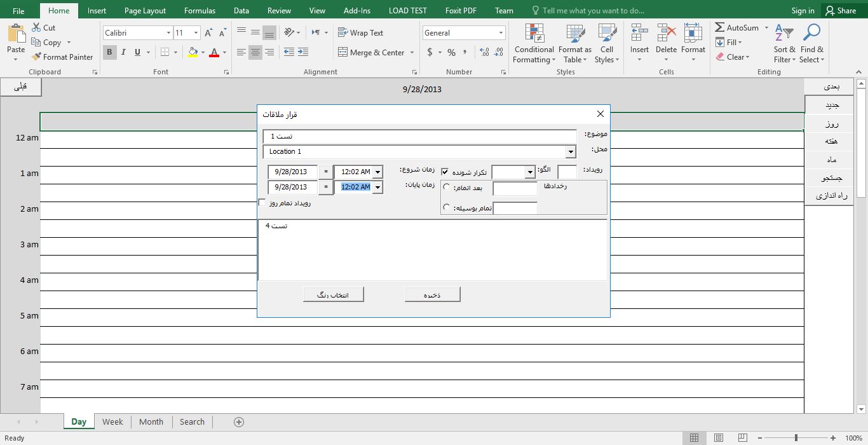Click the 'انتخاب رنگ' color button
Image resolution: width=868 pixels, height=445 pixels.
click(x=334, y=294)
